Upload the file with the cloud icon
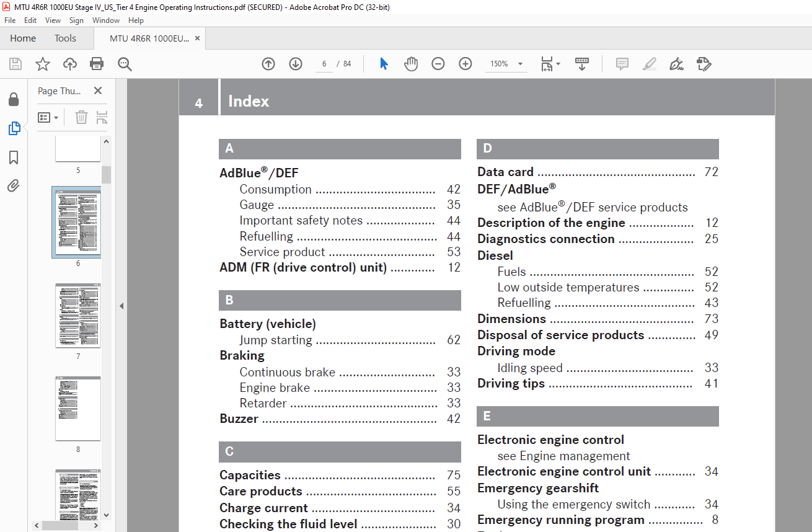Image resolution: width=812 pixels, height=532 pixels. [x=70, y=64]
